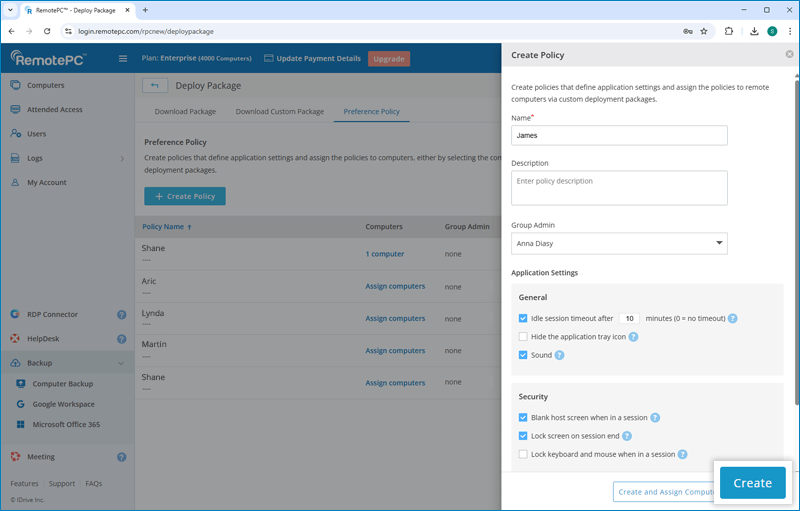Image resolution: width=800 pixels, height=511 pixels.
Task: Enable Hide the application tray icon checkbox
Action: (x=523, y=337)
